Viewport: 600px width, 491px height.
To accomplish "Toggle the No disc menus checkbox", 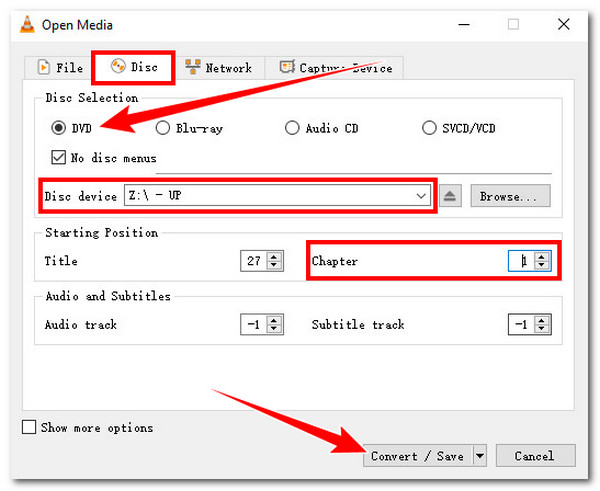I will tap(59, 157).
